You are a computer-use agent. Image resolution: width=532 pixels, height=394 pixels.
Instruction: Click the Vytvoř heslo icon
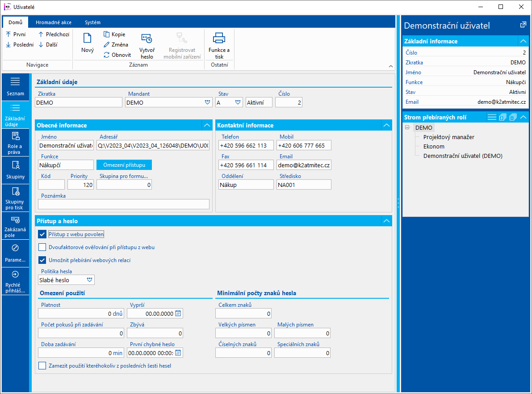(147, 39)
